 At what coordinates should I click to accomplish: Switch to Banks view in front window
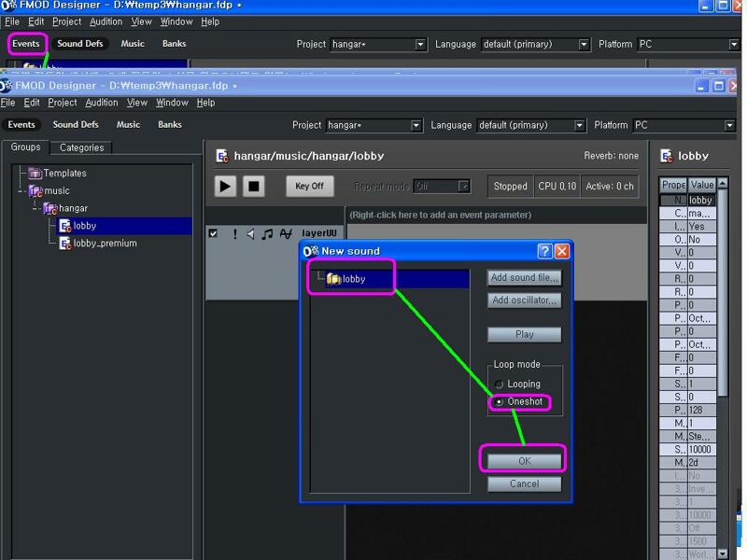170,125
